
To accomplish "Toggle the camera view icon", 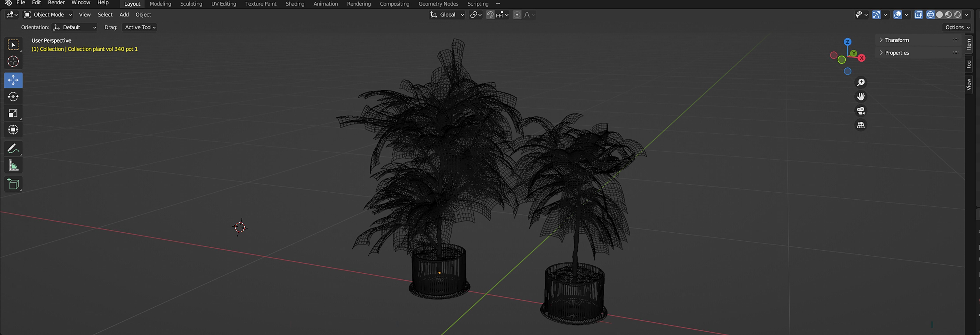I will (861, 110).
